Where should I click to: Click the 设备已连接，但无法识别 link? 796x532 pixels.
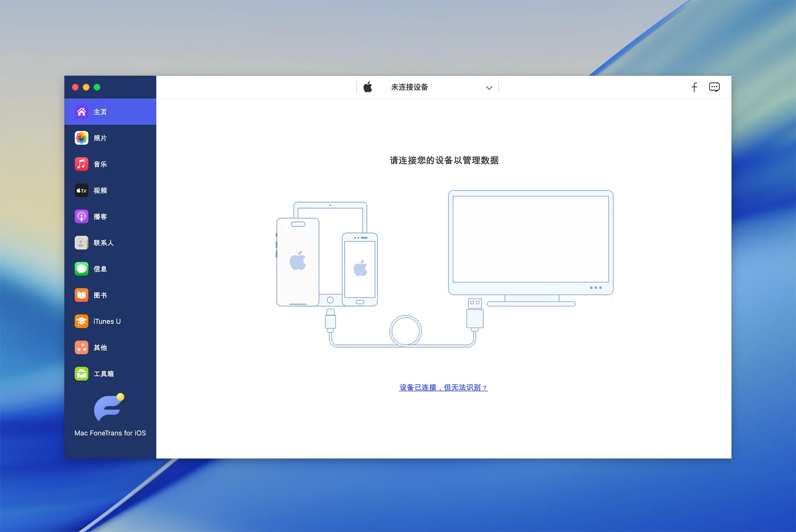coord(443,387)
